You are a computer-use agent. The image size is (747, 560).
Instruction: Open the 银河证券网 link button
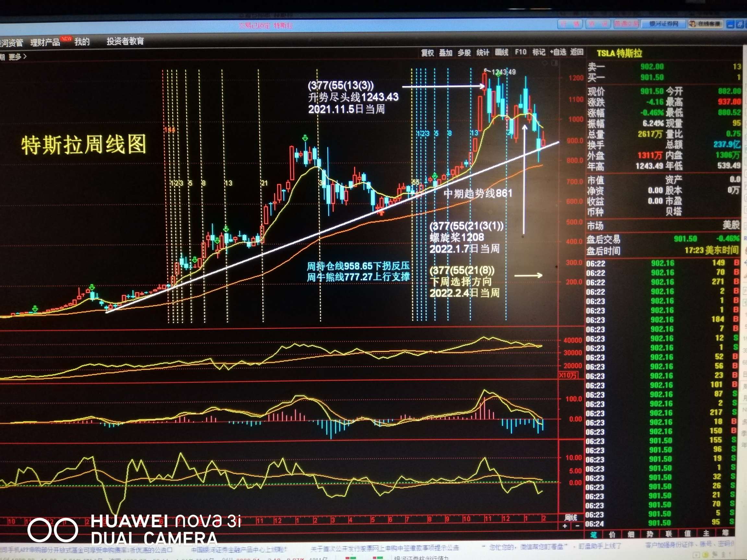click(664, 24)
